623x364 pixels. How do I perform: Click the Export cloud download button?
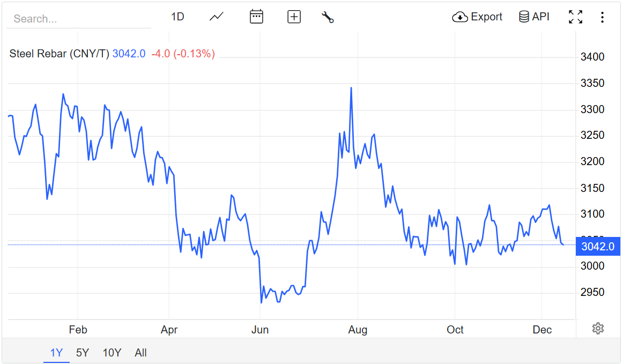[477, 17]
